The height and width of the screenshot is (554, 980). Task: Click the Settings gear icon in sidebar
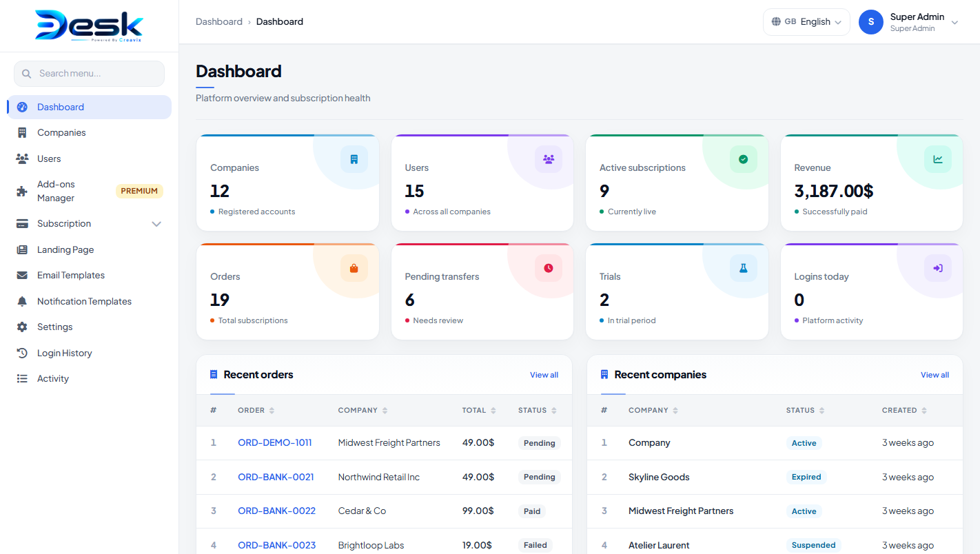(x=22, y=327)
